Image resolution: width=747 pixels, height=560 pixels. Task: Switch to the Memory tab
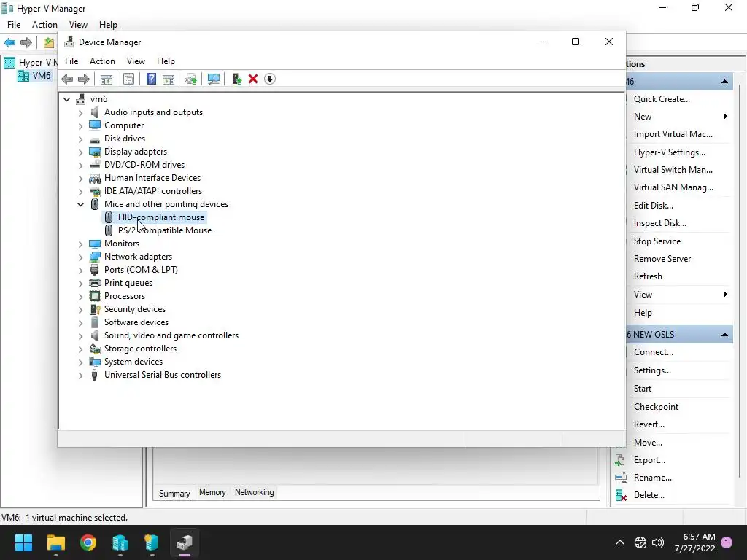(212, 492)
